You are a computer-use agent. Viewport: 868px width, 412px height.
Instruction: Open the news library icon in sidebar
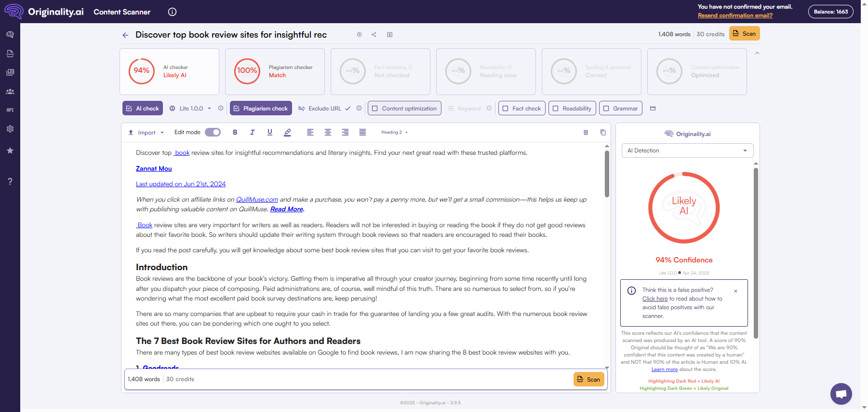[10, 72]
